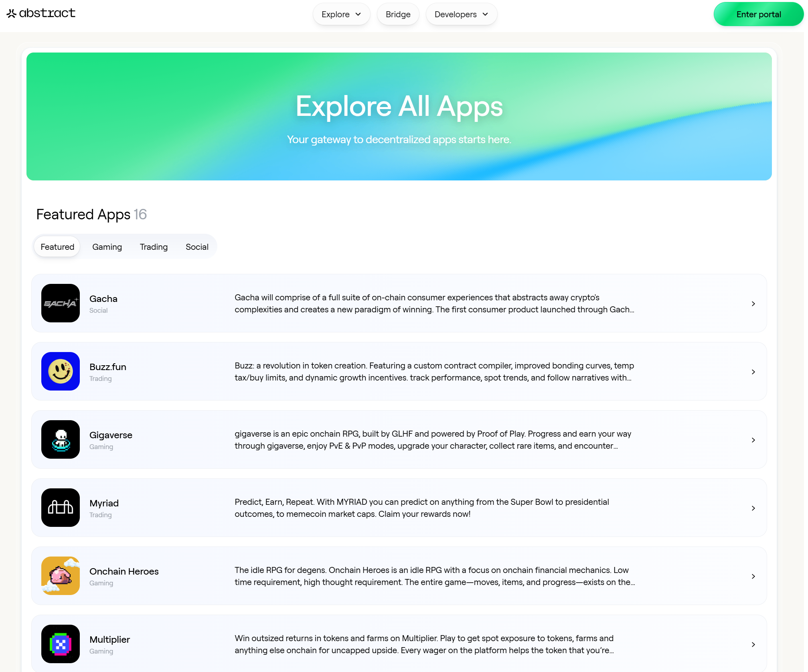Click the Enter portal button
The height and width of the screenshot is (672, 808).
coord(758,14)
